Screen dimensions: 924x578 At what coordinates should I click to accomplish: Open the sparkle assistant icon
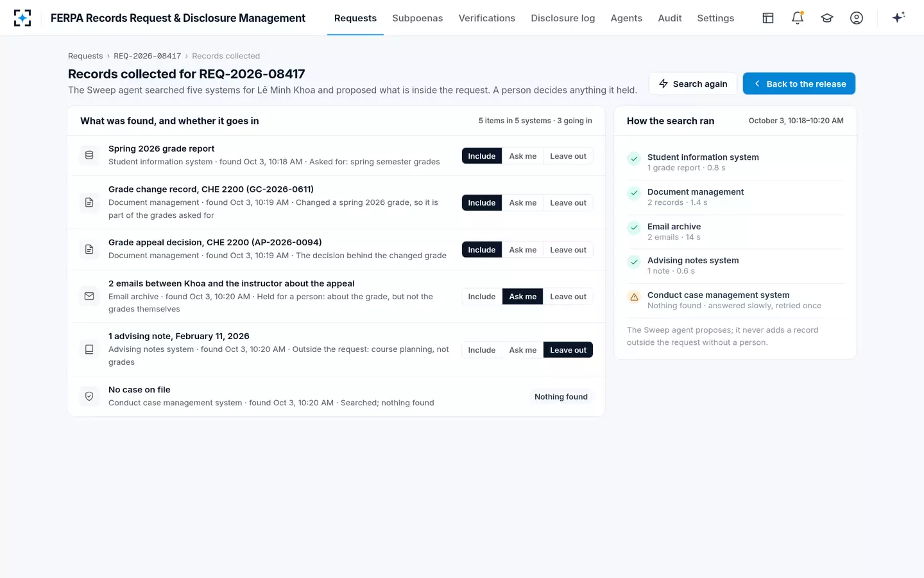pos(898,17)
